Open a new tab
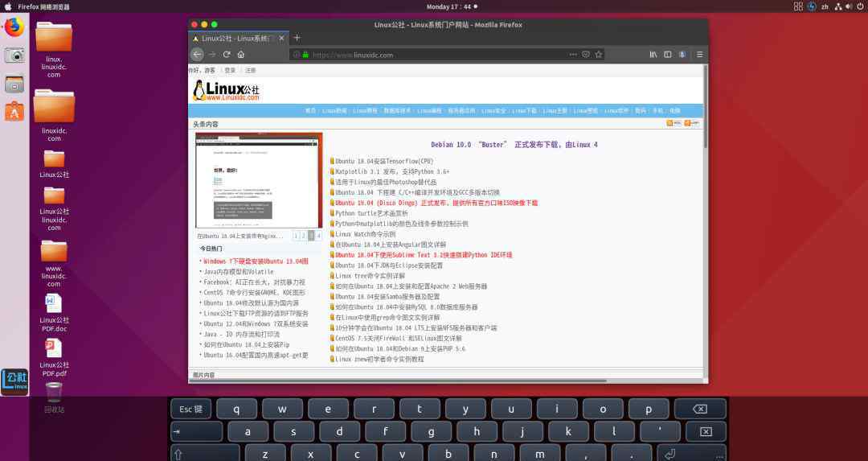The image size is (868, 461). coord(297,38)
